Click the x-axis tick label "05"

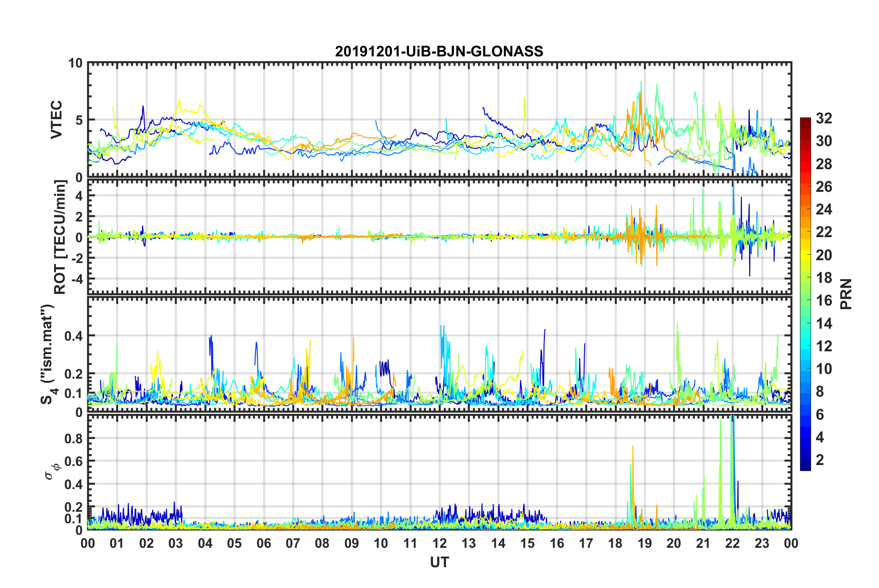coord(234,543)
